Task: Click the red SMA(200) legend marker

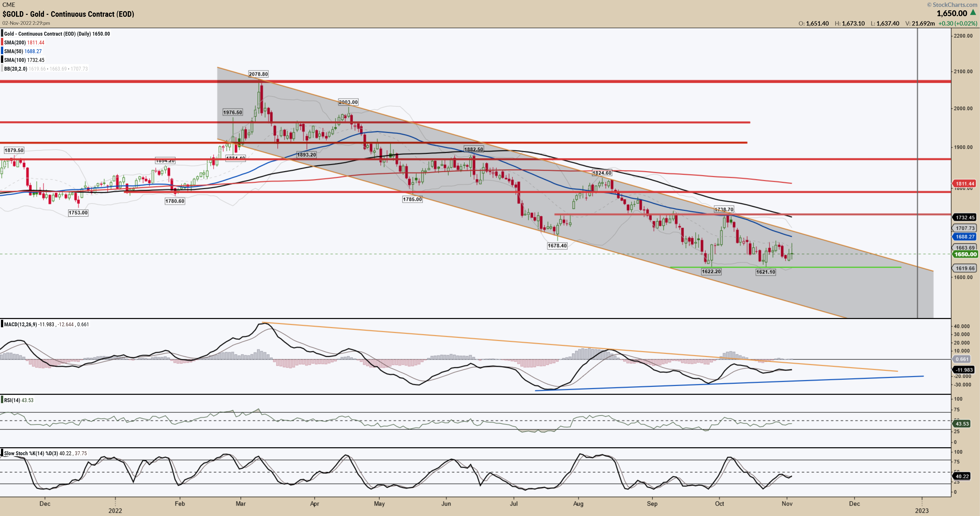Action: (x=2, y=43)
